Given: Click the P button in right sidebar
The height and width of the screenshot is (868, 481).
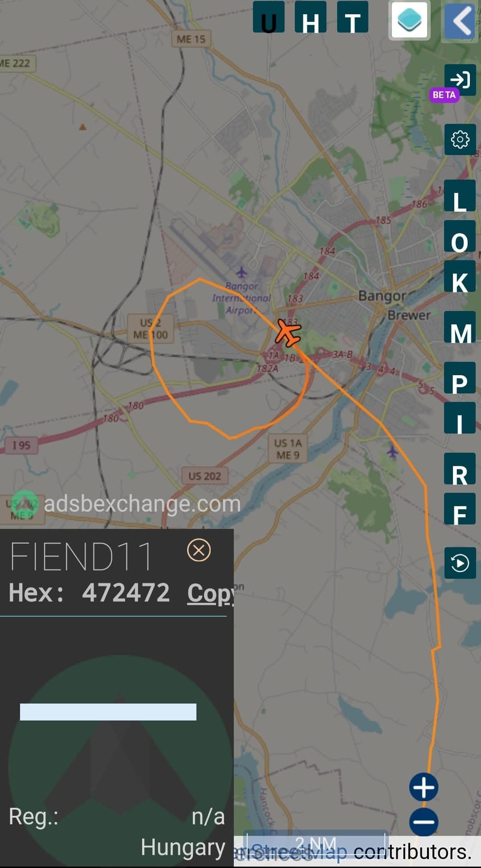Looking at the screenshot, I should (x=460, y=378).
